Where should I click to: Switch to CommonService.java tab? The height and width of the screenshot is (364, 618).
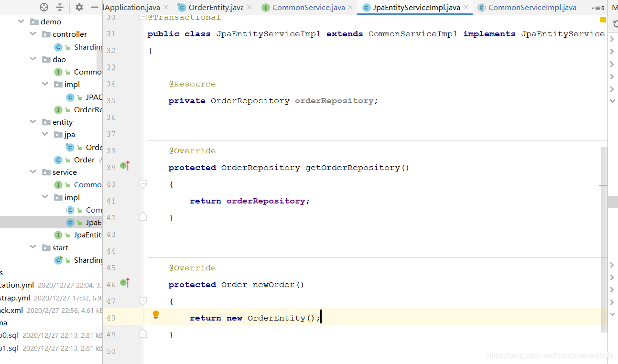[308, 8]
